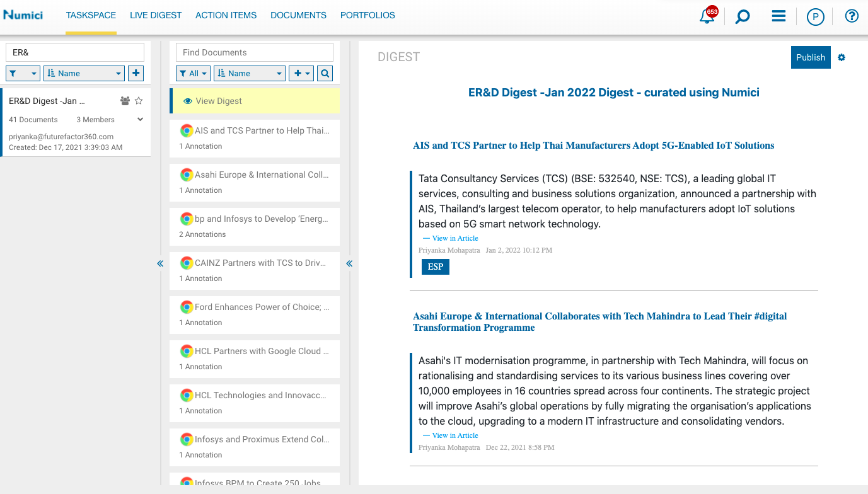This screenshot has width=868, height=494.
Task: Click Chrome icon of HCL Partners with Google document
Action: pyautogui.click(x=186, y=351)
